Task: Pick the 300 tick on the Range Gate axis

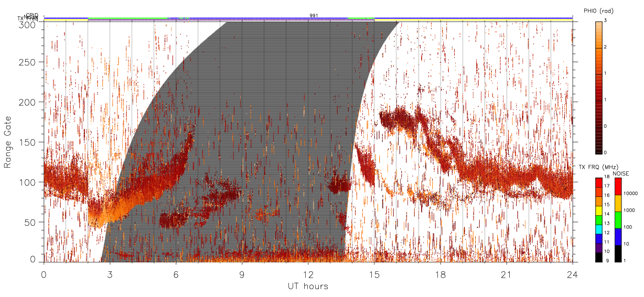Action: [28, 24]
